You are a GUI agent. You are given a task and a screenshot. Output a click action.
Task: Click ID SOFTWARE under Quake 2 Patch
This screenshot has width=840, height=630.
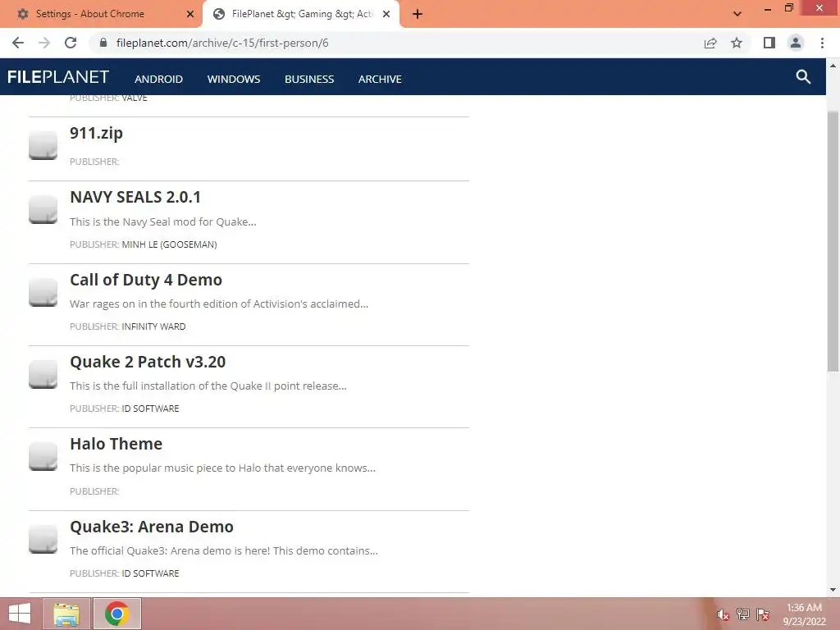pos(151,409)
